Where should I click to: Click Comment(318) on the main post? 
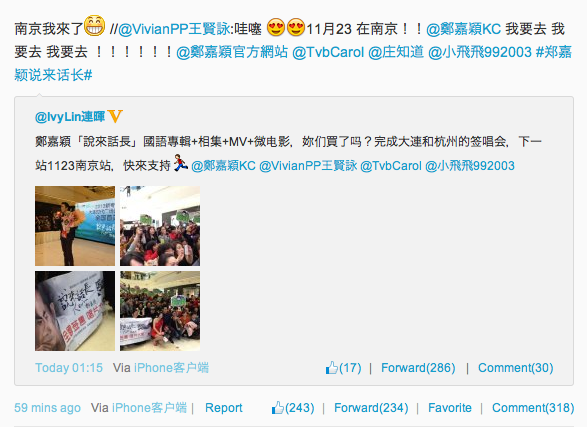point(533,408)
